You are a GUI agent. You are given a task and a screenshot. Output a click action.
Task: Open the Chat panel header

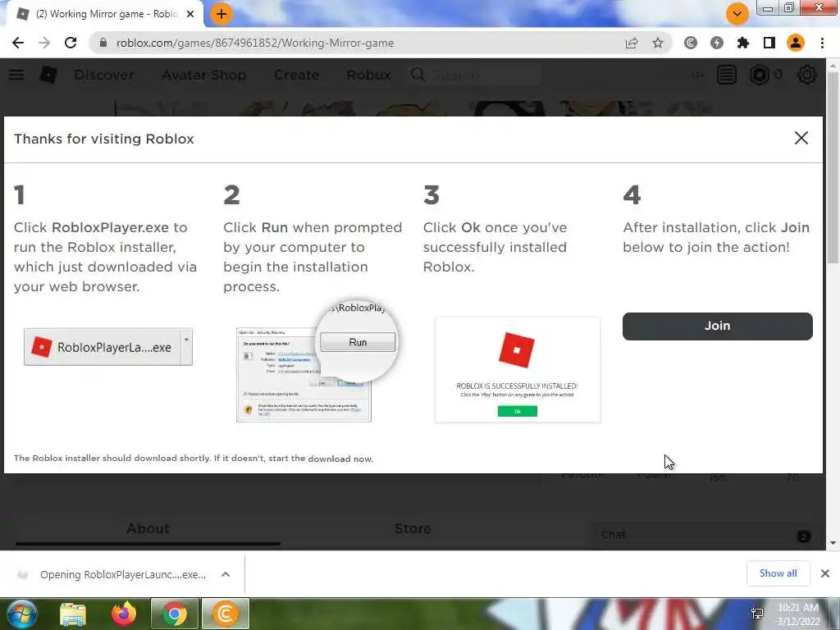pyautogui.click(x=702, y=535)
